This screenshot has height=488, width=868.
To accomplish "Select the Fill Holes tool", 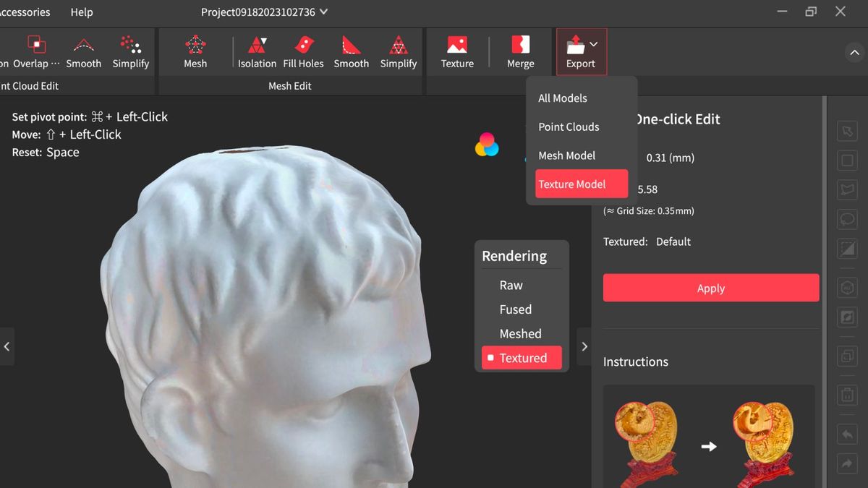I will [303, 51].
